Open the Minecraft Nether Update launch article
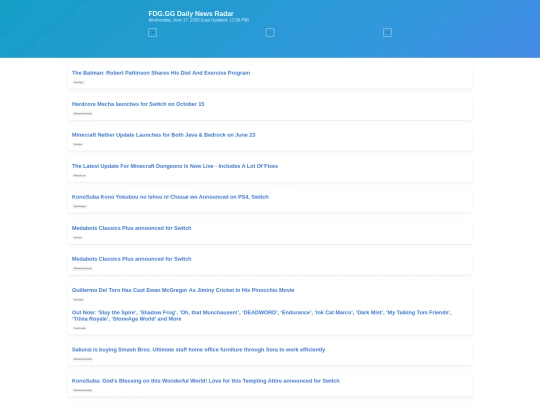The width and height of the screenshot is (540, 405). [x=163, y=135]
